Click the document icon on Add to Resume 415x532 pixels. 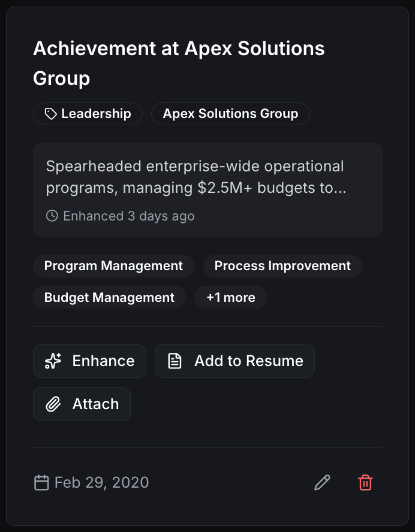click(175, 361)
